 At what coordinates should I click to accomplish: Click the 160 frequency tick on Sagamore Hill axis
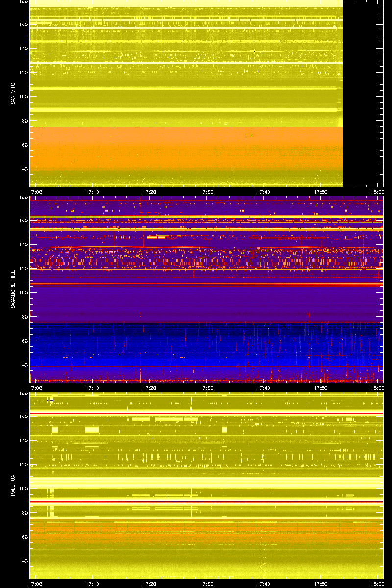(x=23, y=220)
